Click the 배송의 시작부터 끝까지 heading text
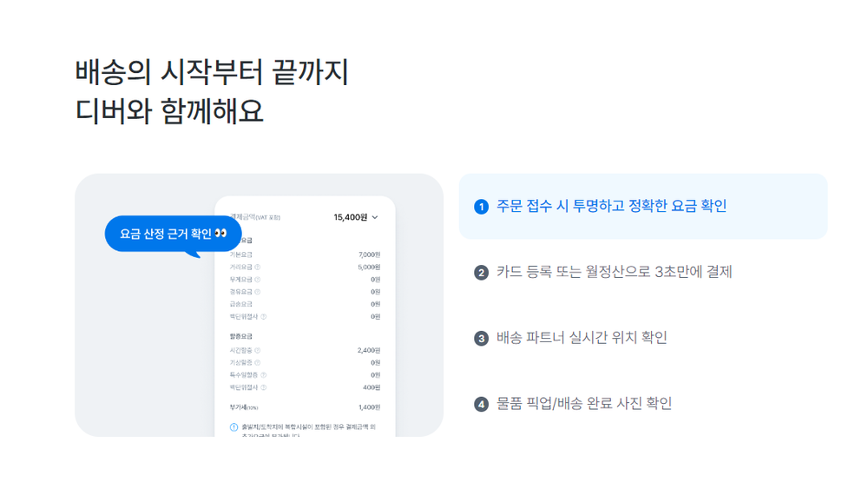 (212, 73)
